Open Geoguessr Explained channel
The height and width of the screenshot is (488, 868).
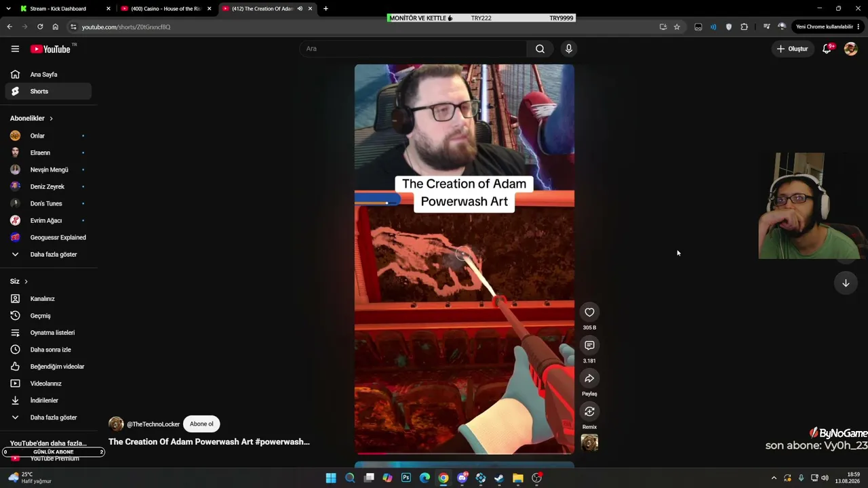(x=47, y=237)
